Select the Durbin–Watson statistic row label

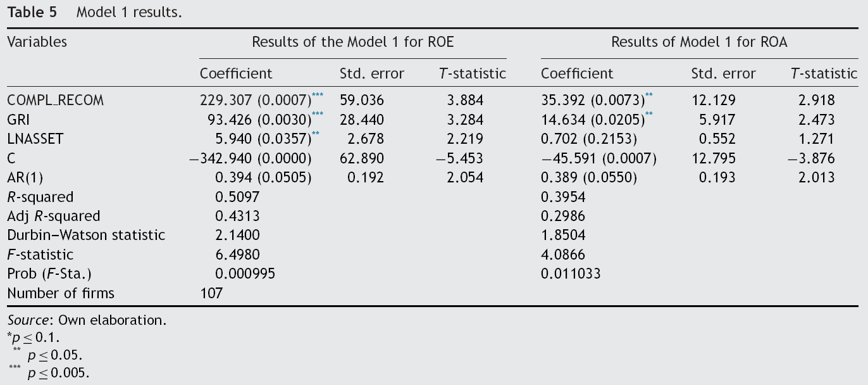pos(86,236)
